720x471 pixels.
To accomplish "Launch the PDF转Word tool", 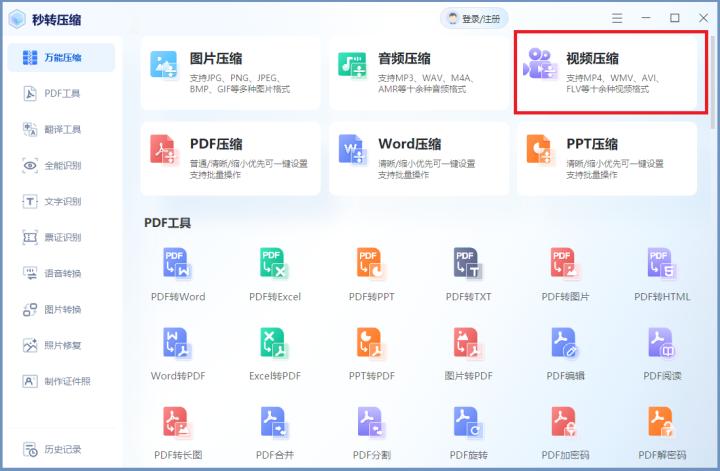I will pos(178,275).
